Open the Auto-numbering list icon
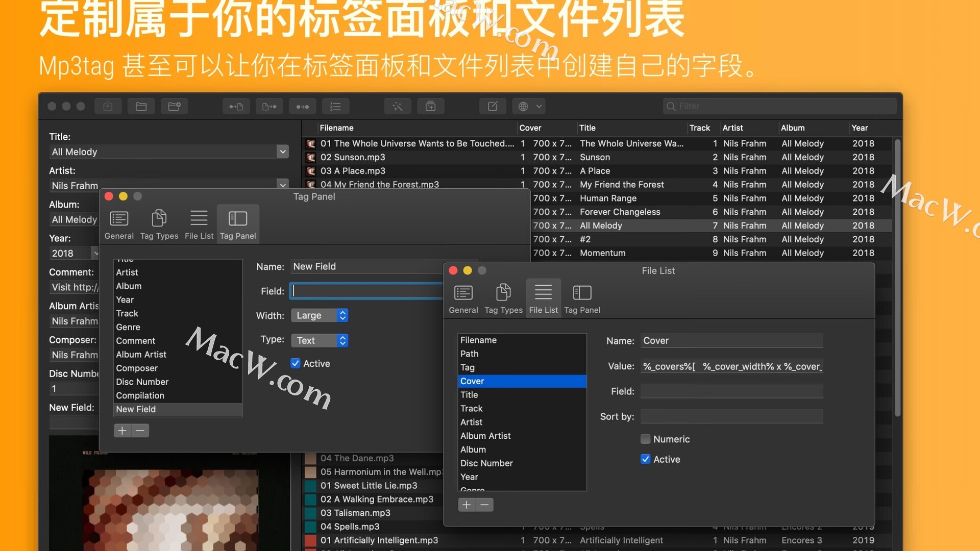 click(x=335, y=106)
